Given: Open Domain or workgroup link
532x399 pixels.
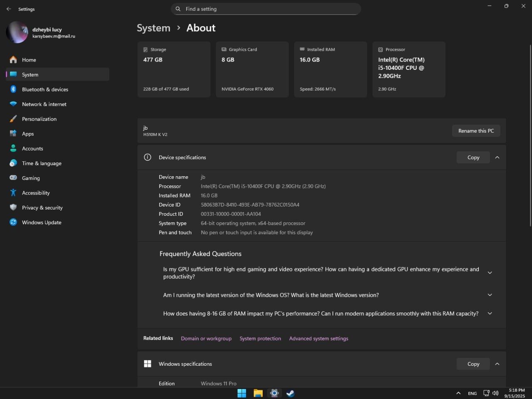Looking at the screenshot, I should coord(206,338).
